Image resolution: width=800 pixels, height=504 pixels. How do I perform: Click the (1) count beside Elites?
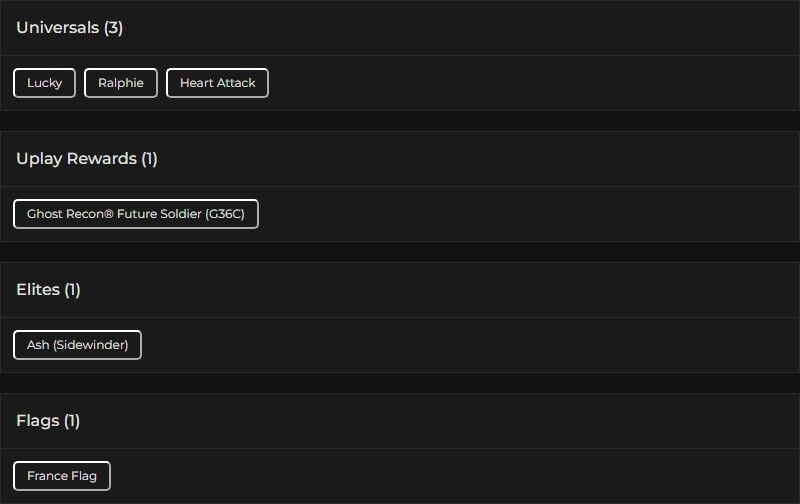72,290
